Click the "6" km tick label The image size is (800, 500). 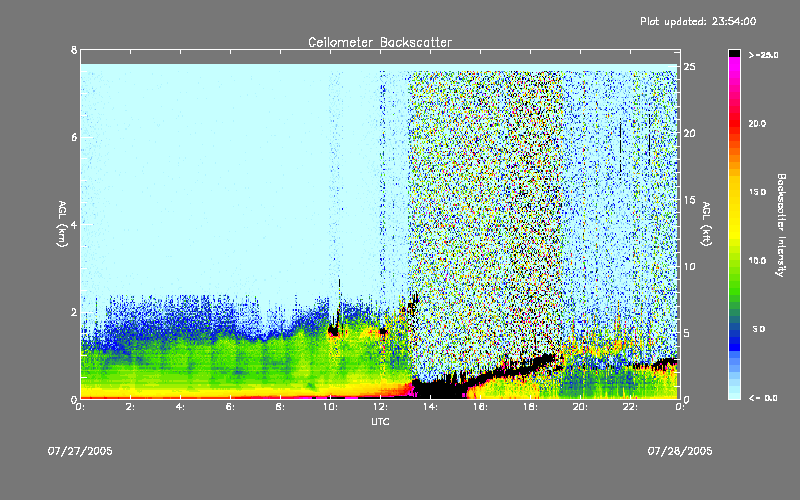[74, 137]
